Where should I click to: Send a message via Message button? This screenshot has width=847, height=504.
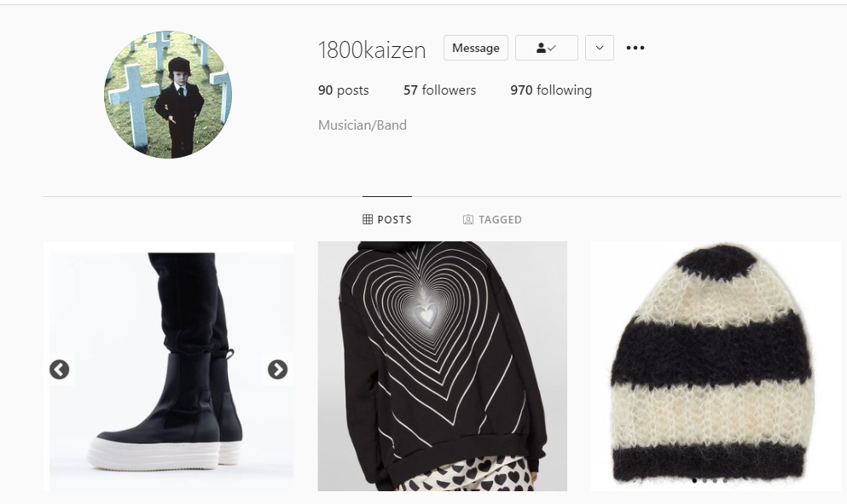coord(475,48)
